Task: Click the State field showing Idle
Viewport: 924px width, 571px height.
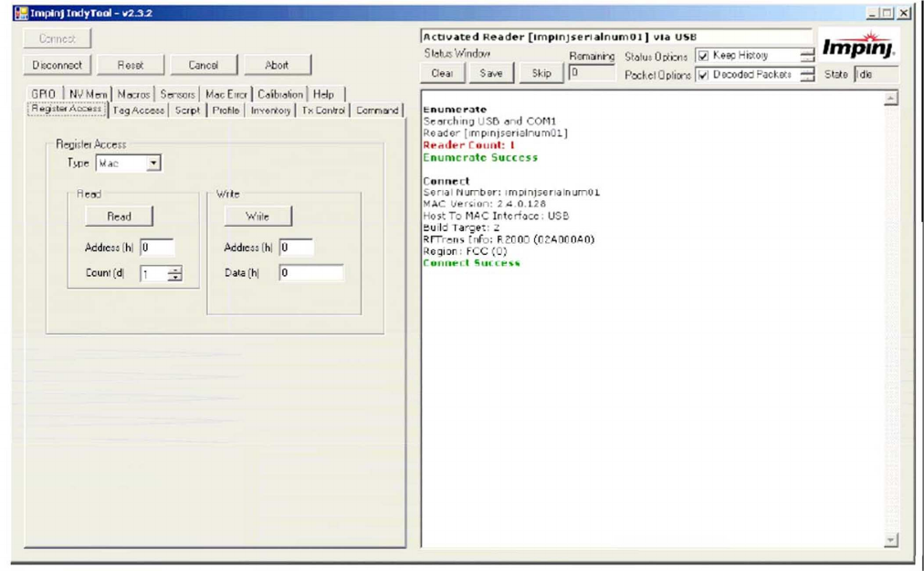Action: coord(876,75)
